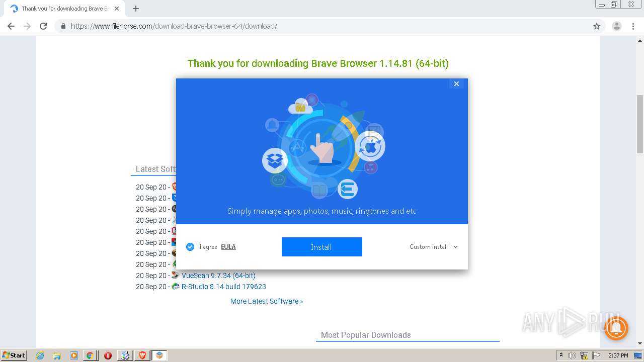
Task: Click '20 Sep 20' date beside VueScan
Action: pyautogui.click(x=151, y=276)
